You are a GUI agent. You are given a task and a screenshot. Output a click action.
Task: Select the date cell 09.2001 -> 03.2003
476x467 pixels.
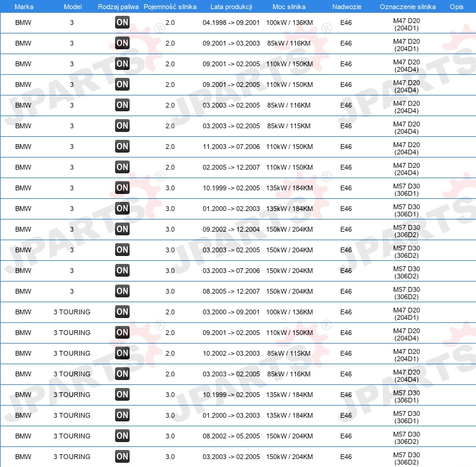(x=231, y=43)
